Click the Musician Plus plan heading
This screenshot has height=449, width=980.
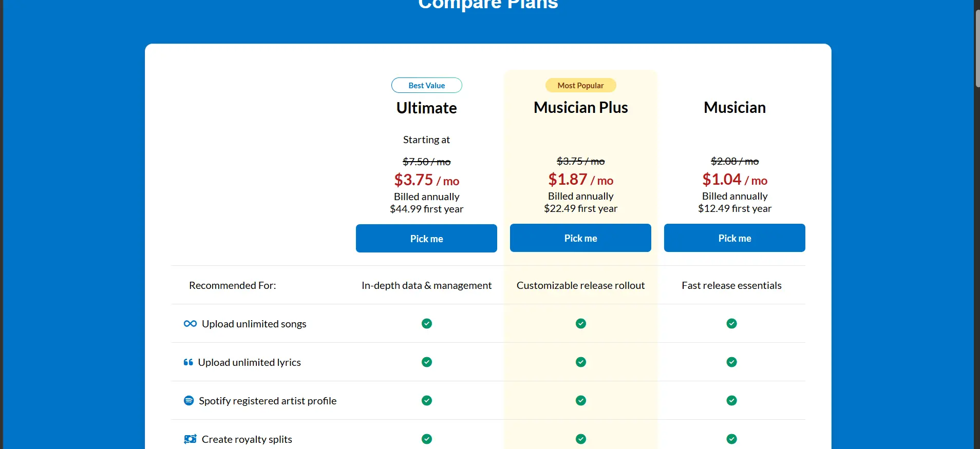pos(580,107)
